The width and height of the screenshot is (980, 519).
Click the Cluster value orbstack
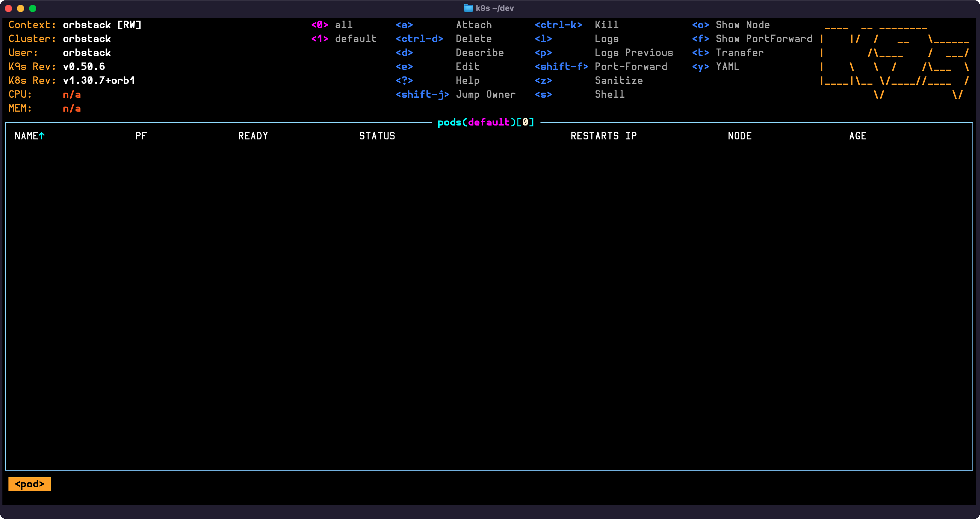coord(87,39)
